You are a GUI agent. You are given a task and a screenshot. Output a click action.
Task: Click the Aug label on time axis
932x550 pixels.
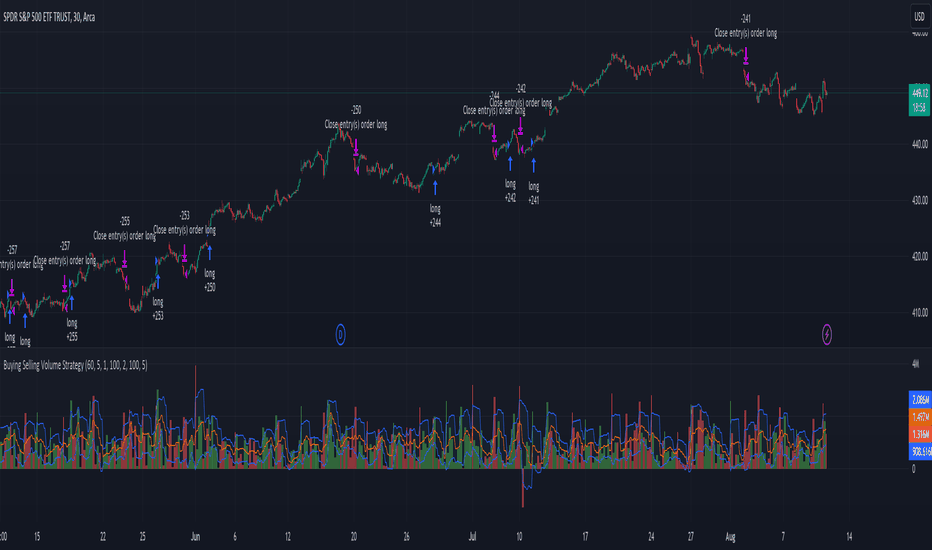[x=730, y=537]
